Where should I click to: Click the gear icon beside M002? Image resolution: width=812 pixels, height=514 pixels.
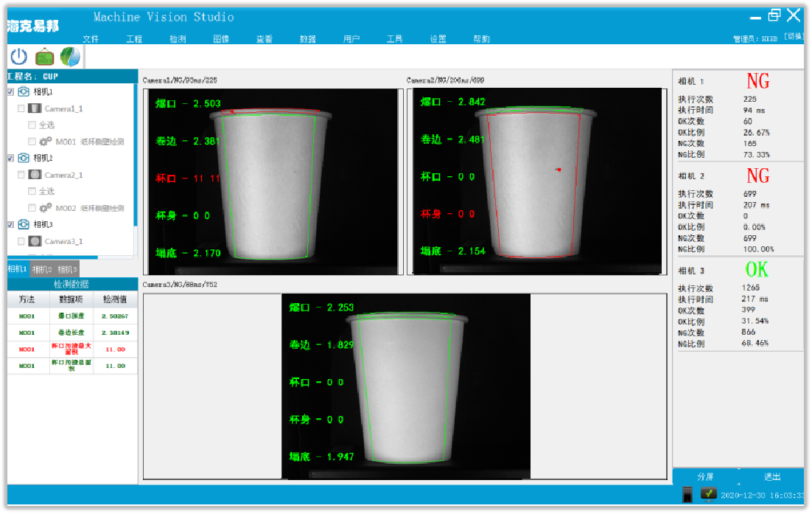[45, 208]
